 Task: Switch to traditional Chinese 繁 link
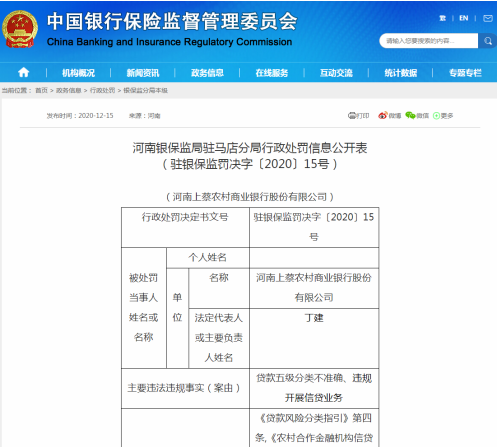[442, 18]
